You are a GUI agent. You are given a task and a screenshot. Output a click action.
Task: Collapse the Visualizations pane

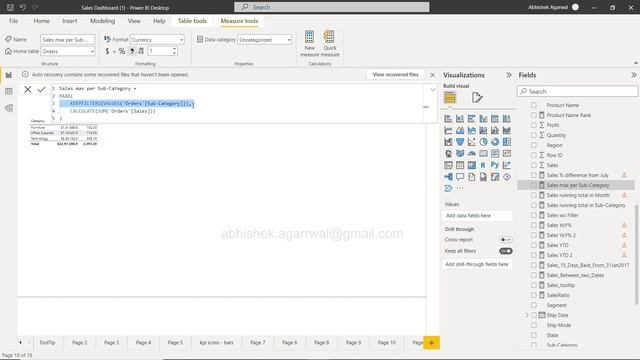coord(509,75)
